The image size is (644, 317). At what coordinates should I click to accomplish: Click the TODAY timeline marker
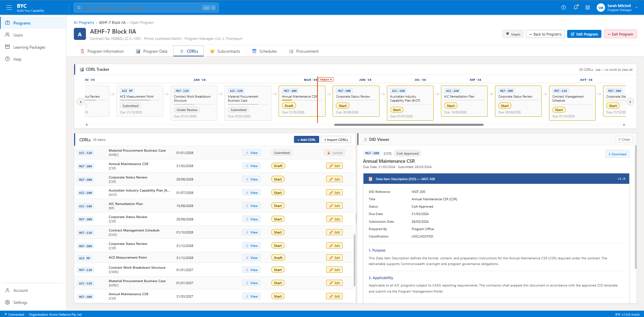[x=326, y=80]
